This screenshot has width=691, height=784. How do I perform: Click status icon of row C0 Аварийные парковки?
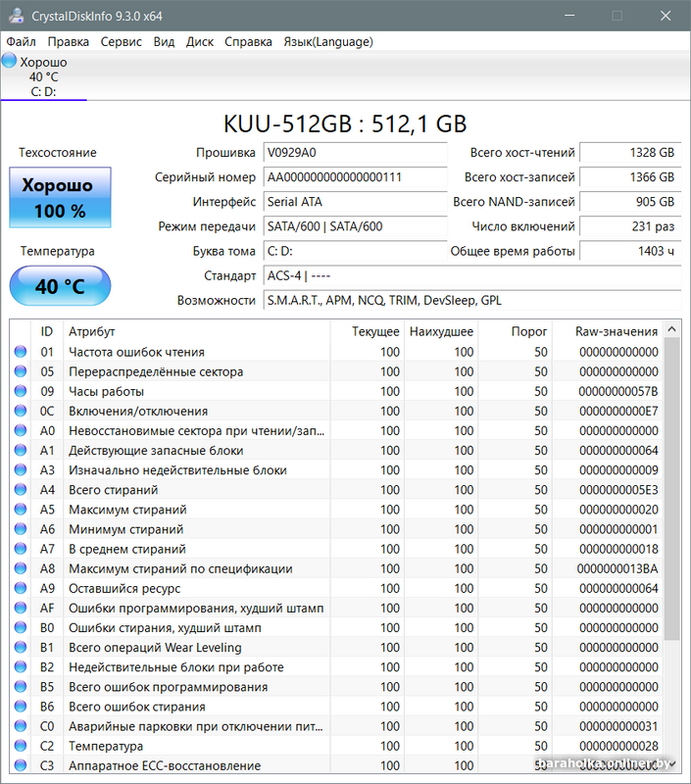coord(21,726)
